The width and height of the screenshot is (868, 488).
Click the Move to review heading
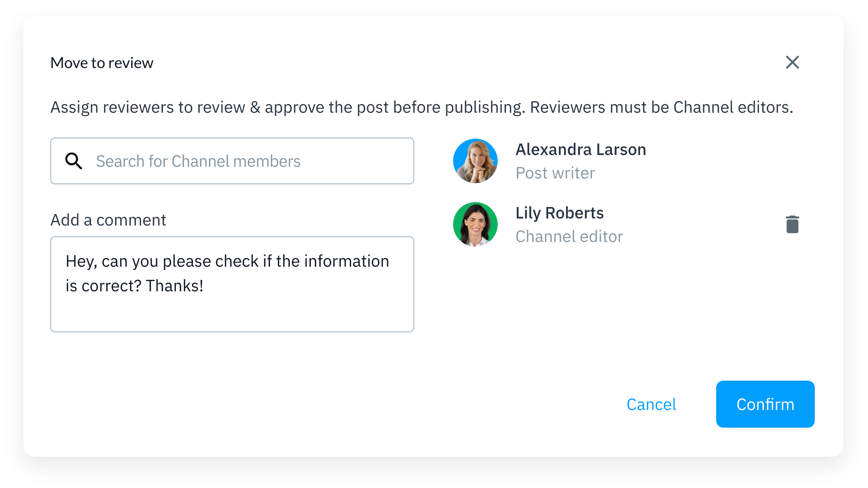point(102,63)
